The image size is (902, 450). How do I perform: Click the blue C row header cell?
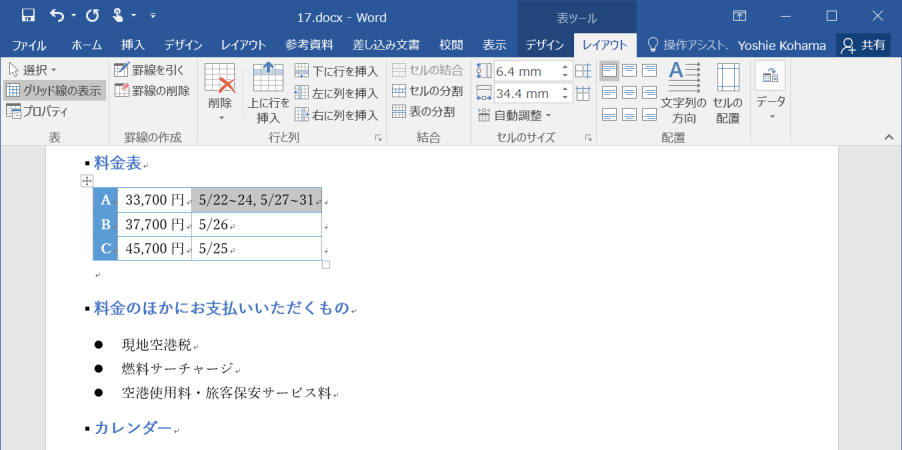[x=105, y=249]
